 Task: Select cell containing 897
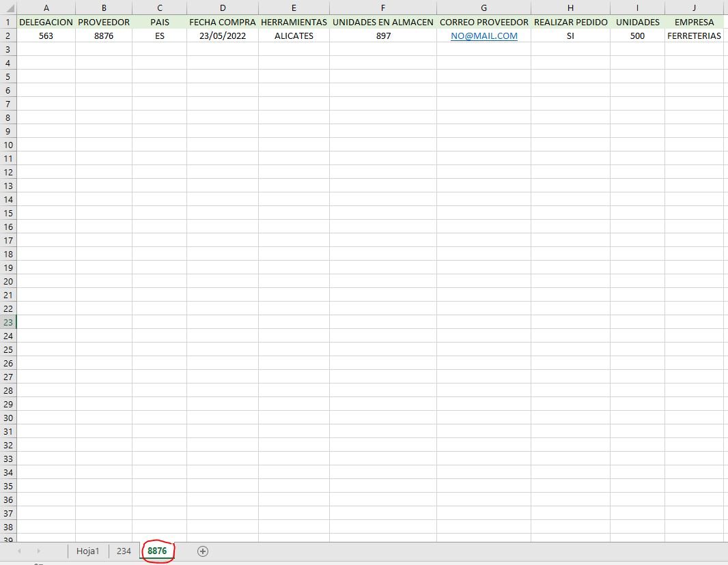[383, 35]
